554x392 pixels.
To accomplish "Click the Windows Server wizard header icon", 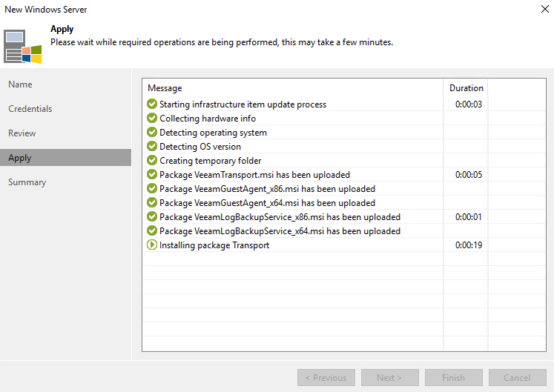I will pyautogui.click(x=23, y=46).
